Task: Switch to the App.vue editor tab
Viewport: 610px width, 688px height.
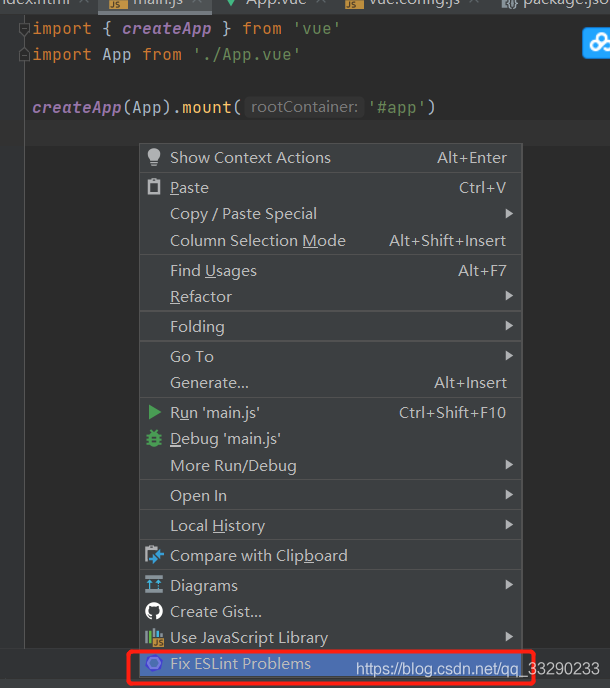Action: pos(276,4)
